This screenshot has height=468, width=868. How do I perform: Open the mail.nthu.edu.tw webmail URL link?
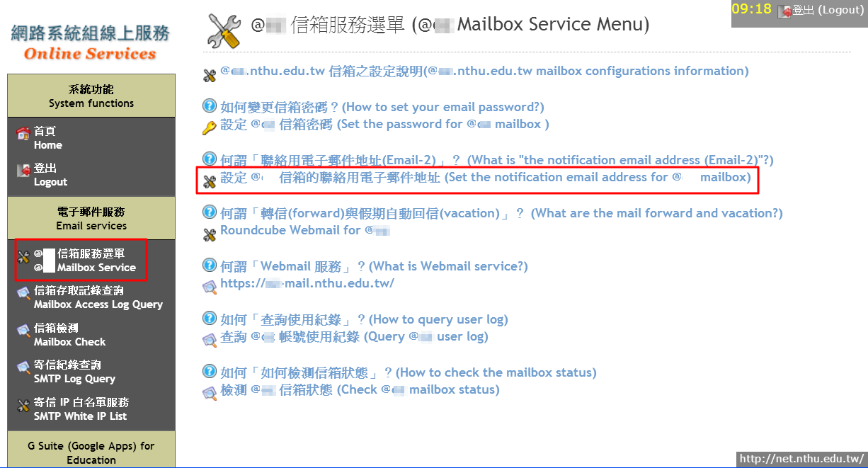coord(307,283)
